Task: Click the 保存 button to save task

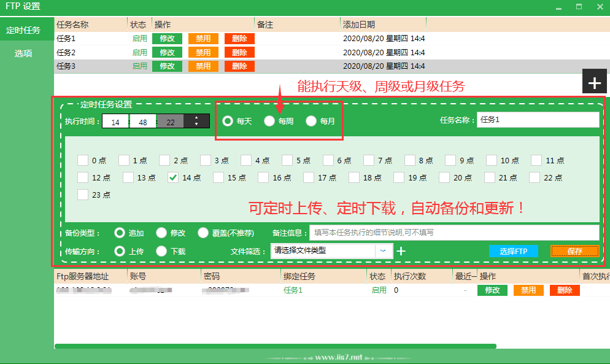Action: tap(574, 250)
